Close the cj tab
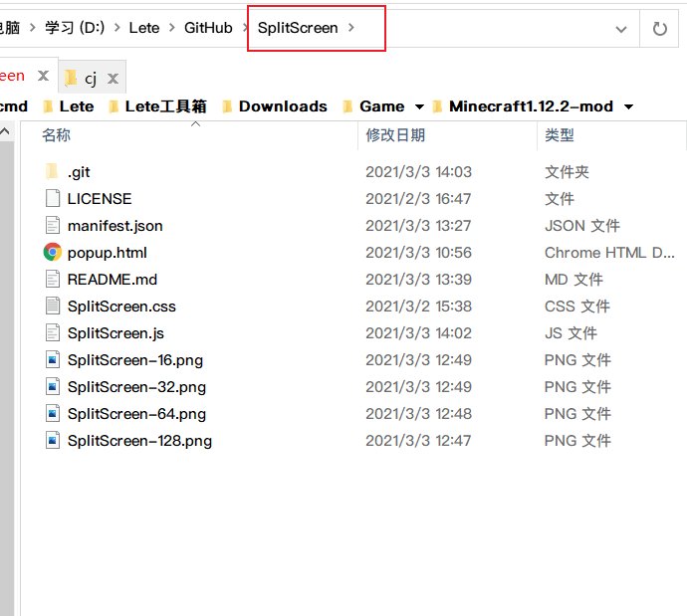The width and height of the screenshot is (687, 616). pos(114,78)
